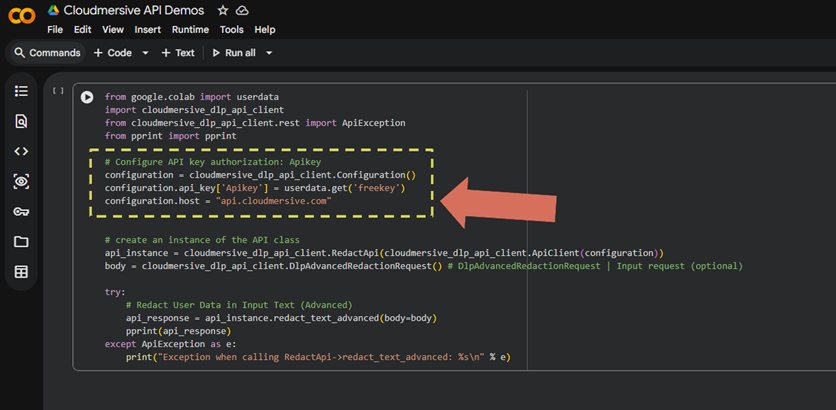Click the 'try:' line in the cell

tap(115, 292)
